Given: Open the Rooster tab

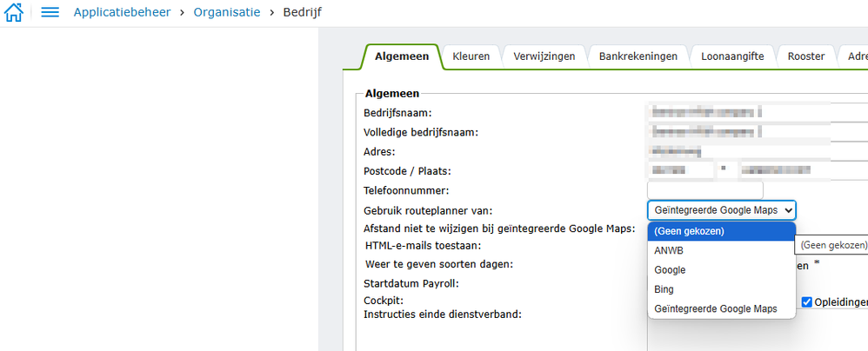Looking at the screenshot, I should point(805,56).
